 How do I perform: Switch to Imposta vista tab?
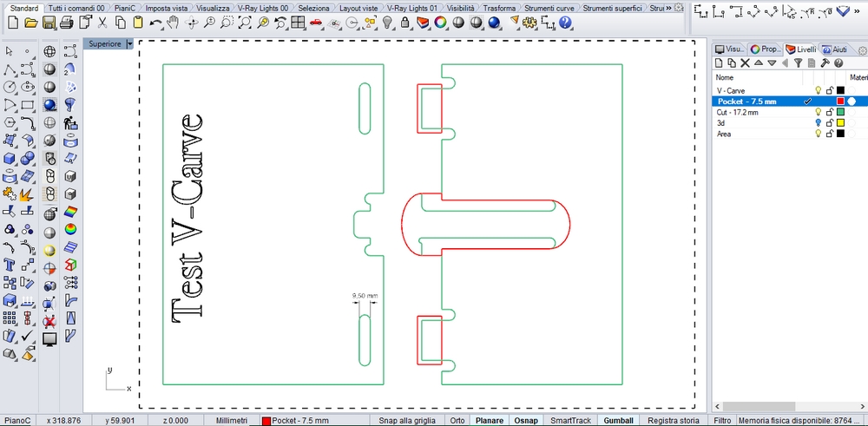(166, 9)
